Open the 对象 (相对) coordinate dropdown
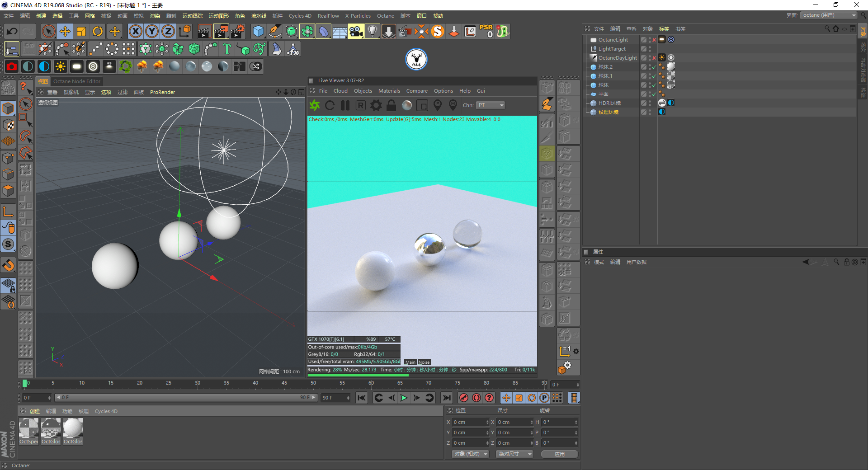 coord(471,454)
